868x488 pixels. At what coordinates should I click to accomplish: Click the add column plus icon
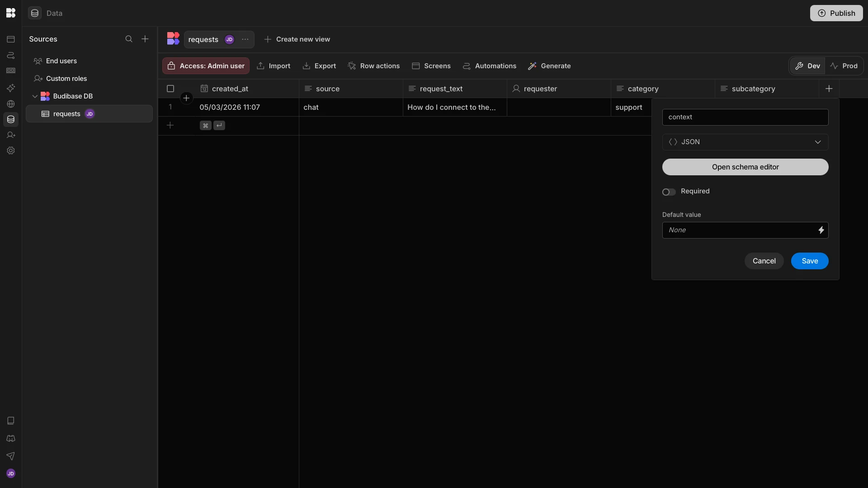pos(829,89)
